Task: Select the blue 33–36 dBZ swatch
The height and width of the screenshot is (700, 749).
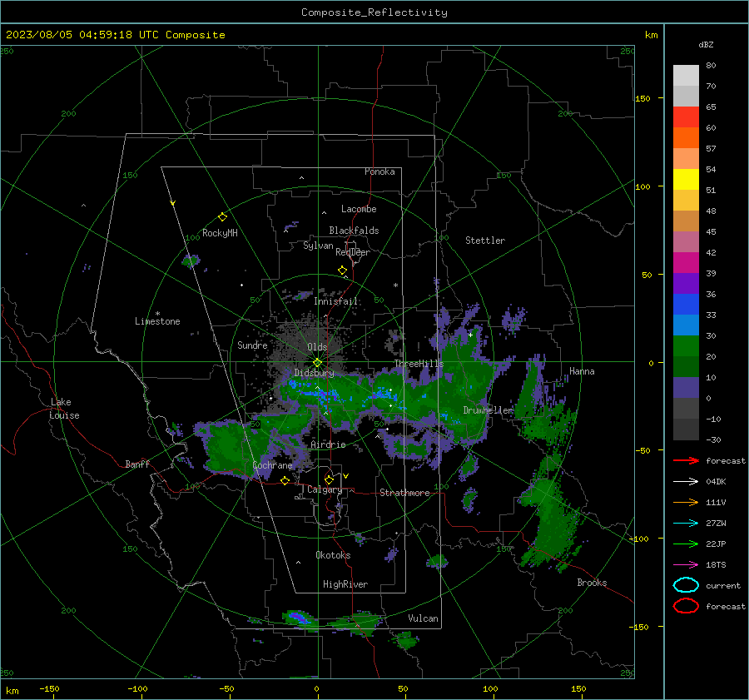Action: pyautogui.click(x=686, y=305)
